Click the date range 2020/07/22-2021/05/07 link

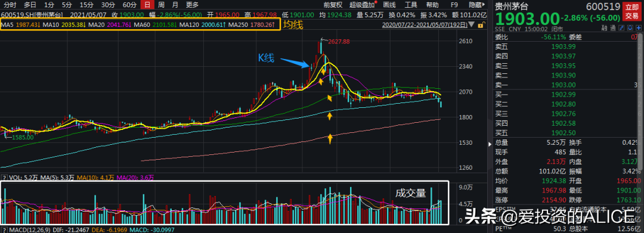(x=424, y=24)
